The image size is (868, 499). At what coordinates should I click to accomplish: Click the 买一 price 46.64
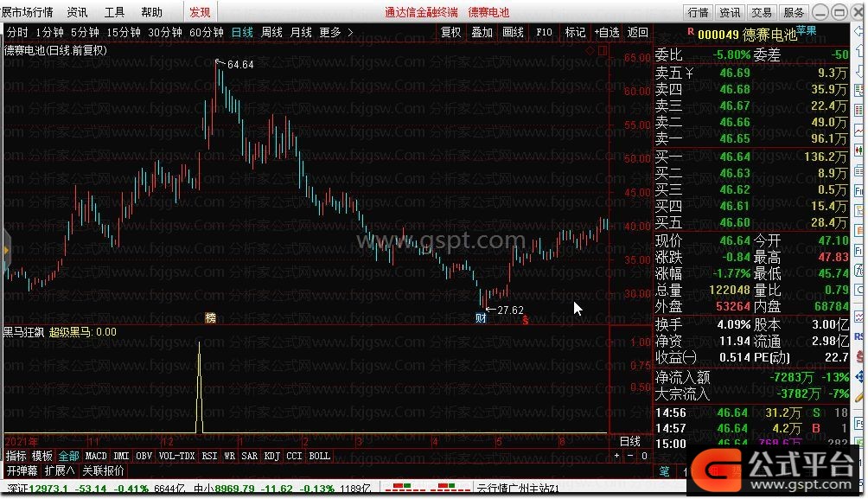(735, 157)
